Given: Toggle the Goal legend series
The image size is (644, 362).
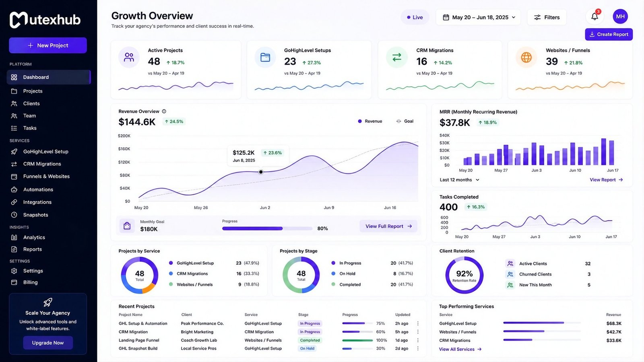Looking at the screenshot, I should tap(405, 121).
